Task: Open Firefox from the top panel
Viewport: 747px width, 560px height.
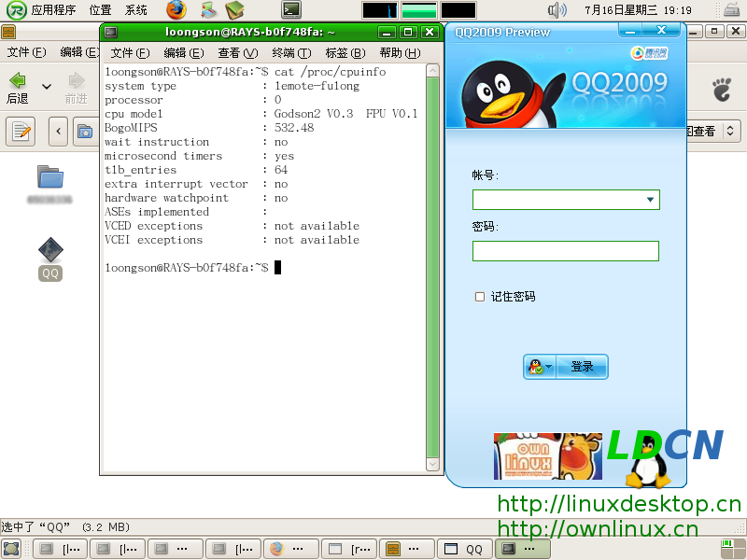Action: click(176, 10)
